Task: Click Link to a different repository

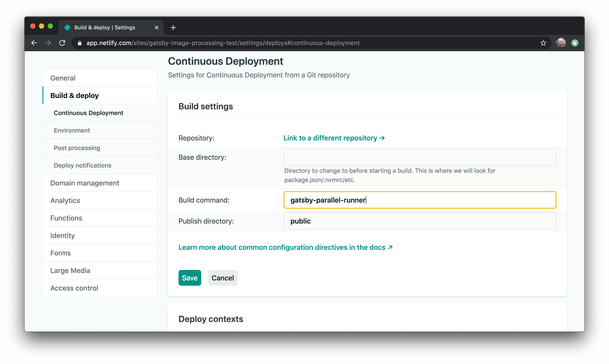Action: coord(334,137)
